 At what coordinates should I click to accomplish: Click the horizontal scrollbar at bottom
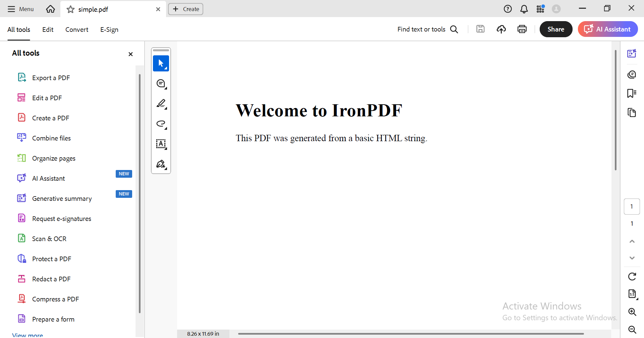coord(411,334)
